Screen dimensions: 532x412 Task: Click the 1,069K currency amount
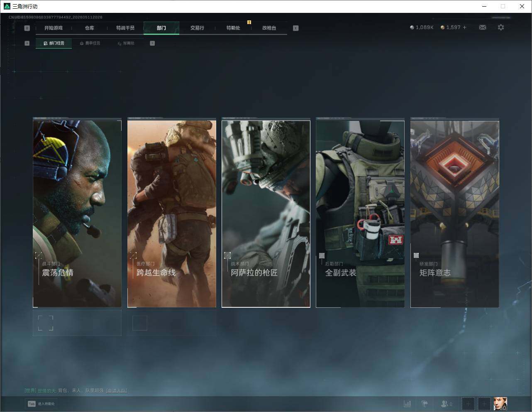[425, 27]
